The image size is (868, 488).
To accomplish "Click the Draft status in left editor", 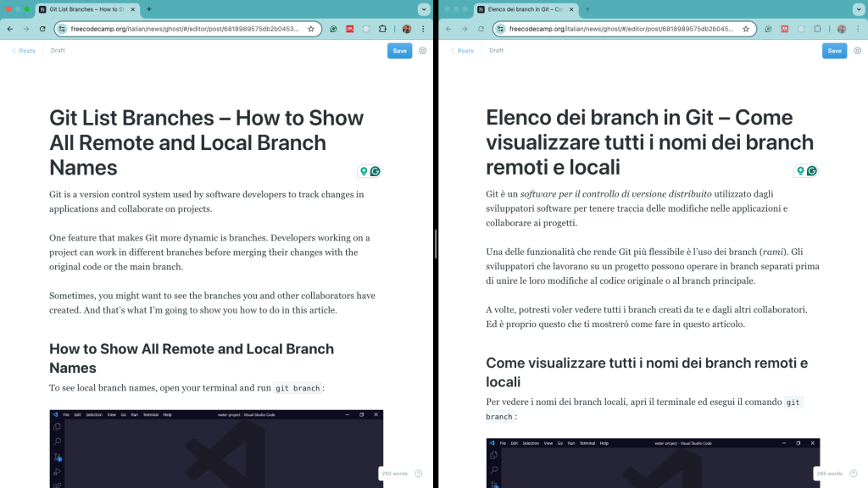I will (x=58, y=50).
